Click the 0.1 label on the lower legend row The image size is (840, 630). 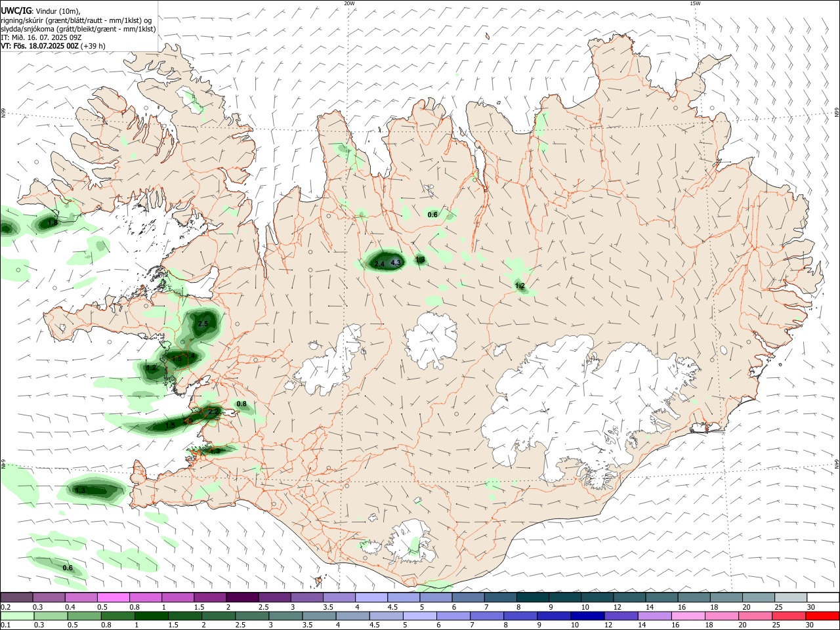point(5,625)
